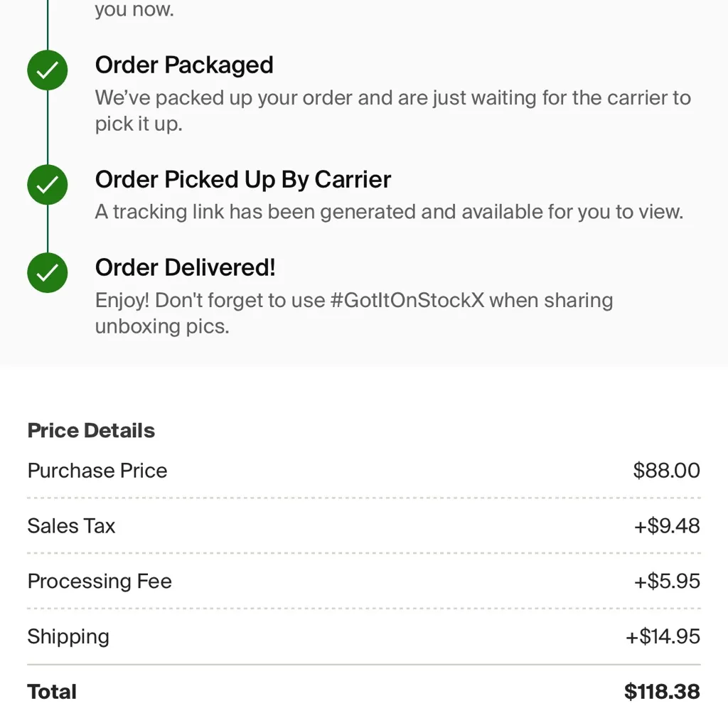Screen dimensions: 728x728
Task: Click the Order Packaged green checkmark icon
Action: point(47,72)
